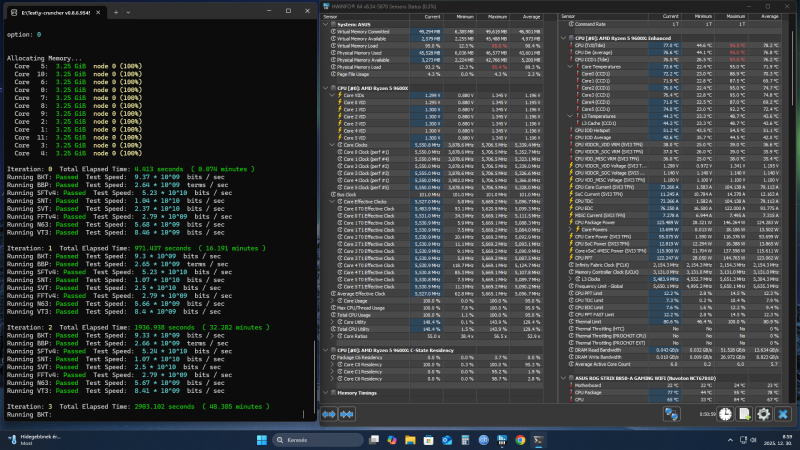Open Google Chrome from taskbar
Image resolution: width=800 pixels, height=450 pixels.
520,440
